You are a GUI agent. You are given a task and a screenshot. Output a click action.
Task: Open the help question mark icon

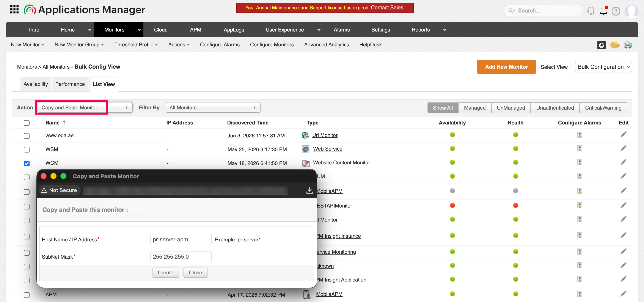pos(616,11)
